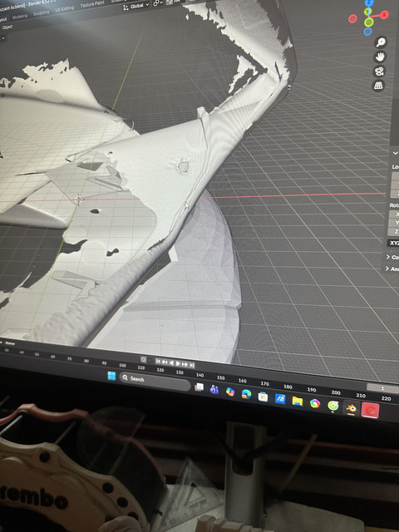The height and width of the screenshot is (532, 399).
Task: Open the XYZ rotation mode dropdown
Action: click(393, 243)
